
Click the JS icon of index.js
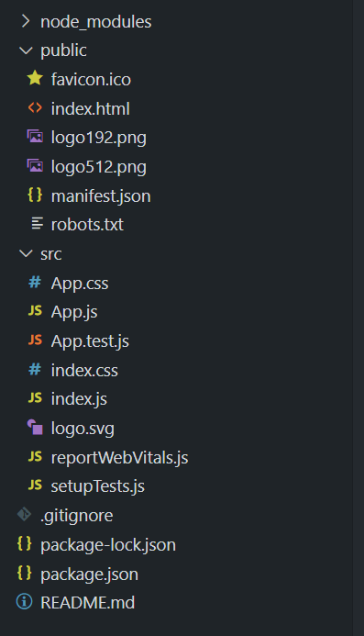click(x=35, y=398)
